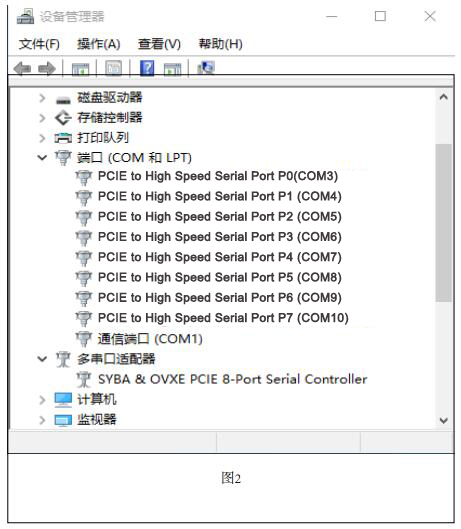Image resolution: width=461 pixels, height=529 pixels.
Task: Open the Help question-mark toolbar icon
Action: (x=147, y=68)
